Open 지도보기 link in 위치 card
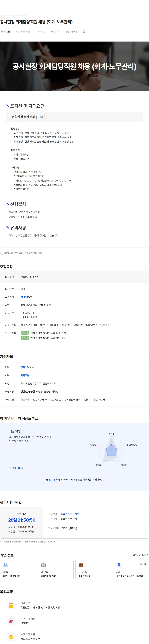 (142, 564)
